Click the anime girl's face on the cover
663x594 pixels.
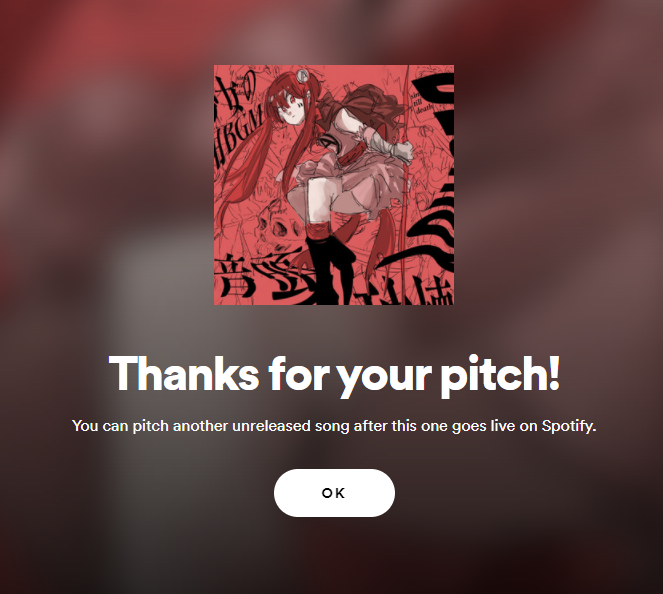(290, 108)
